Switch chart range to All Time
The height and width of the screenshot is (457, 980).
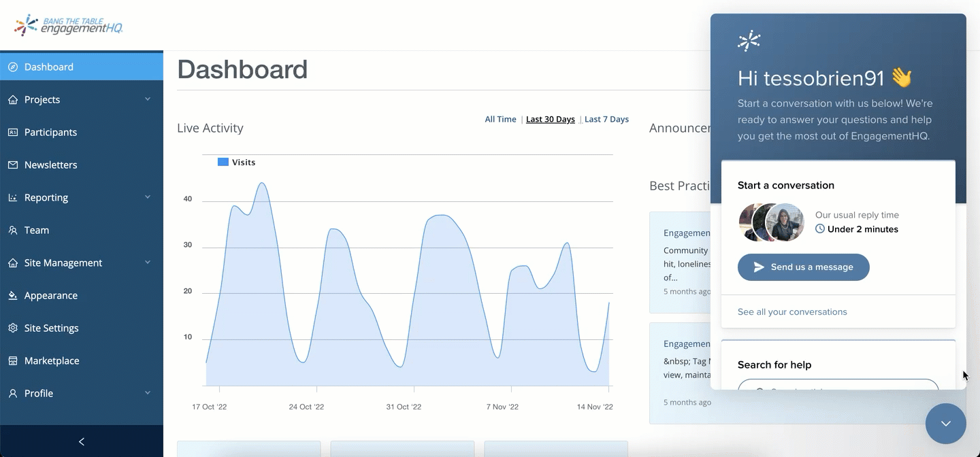click(500, 119)
